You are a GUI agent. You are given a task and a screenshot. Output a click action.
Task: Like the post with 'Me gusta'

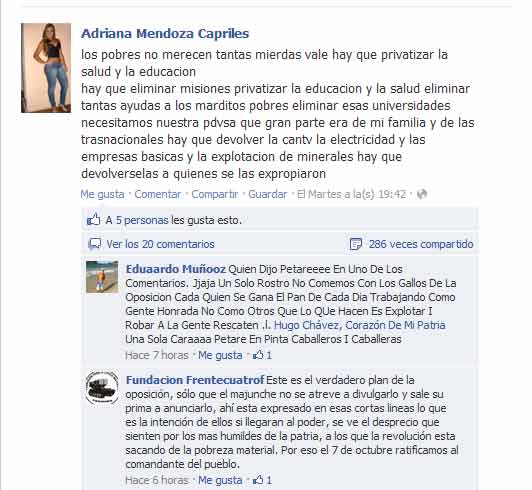pos(102,194)
